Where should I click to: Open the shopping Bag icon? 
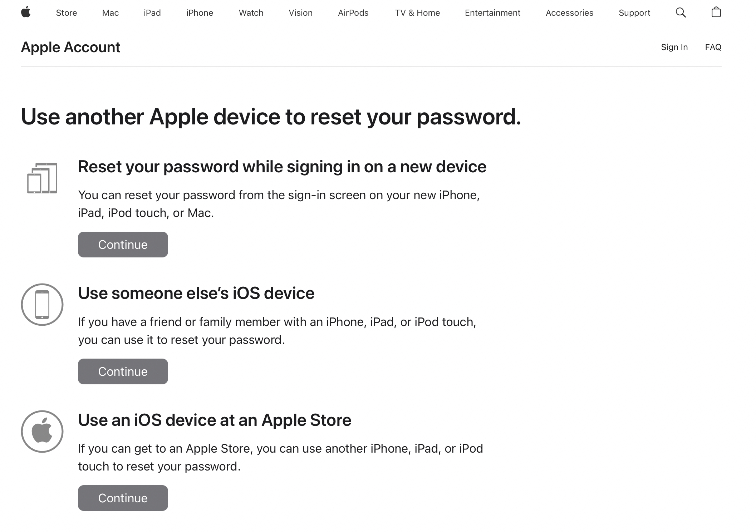(716, 13)
